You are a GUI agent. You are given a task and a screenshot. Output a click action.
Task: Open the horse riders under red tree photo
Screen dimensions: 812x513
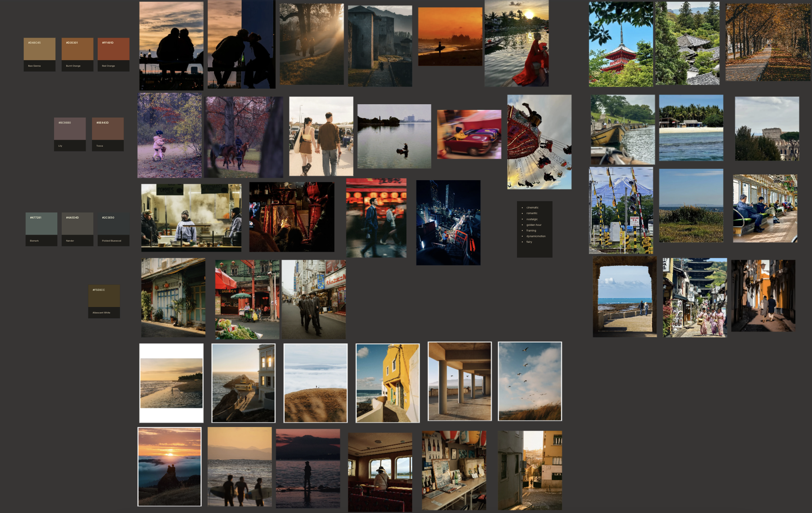[244, 137]
